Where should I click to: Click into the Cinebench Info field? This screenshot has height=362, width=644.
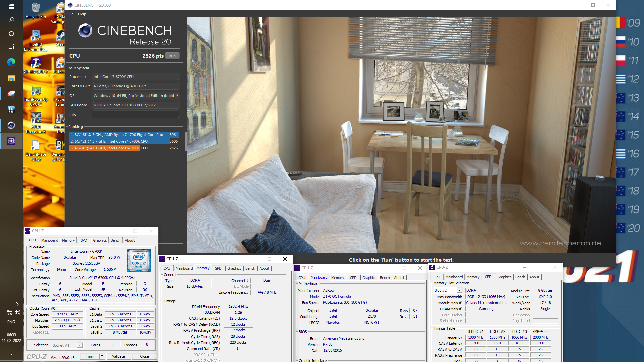tap(136, 114)
